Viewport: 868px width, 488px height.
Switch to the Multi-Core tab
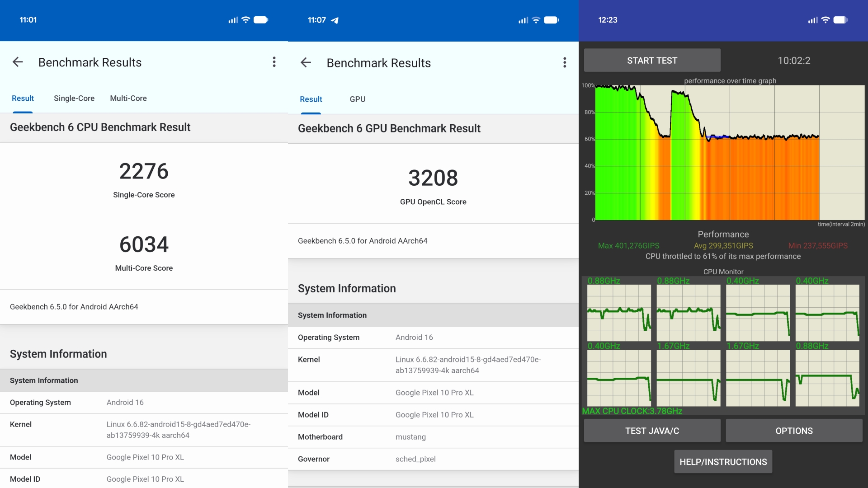pos(128,98)
